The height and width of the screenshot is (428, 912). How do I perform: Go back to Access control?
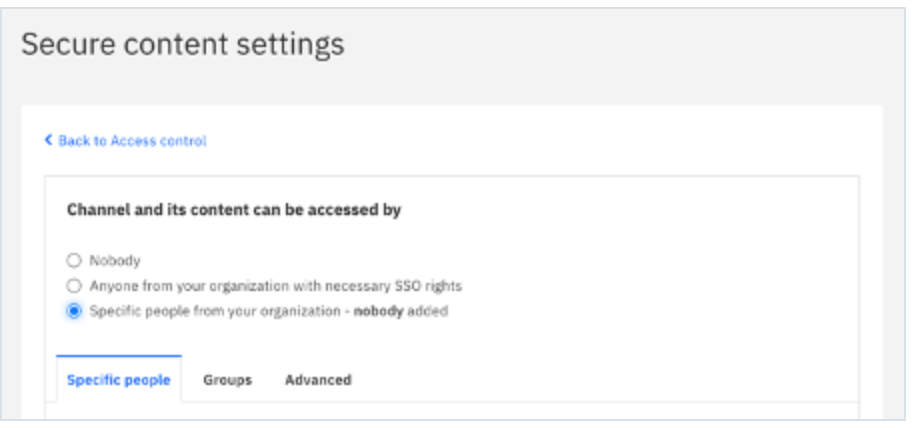[x=126, y=141]
